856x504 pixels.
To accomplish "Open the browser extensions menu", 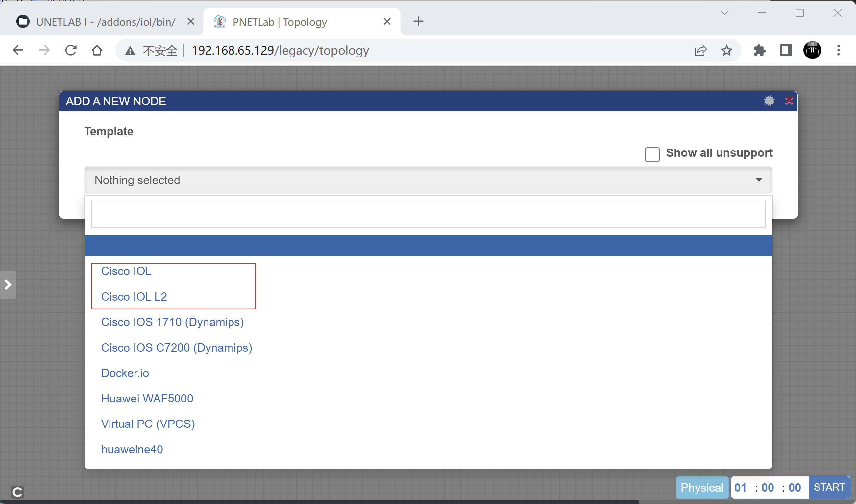I will coord(759,51).
